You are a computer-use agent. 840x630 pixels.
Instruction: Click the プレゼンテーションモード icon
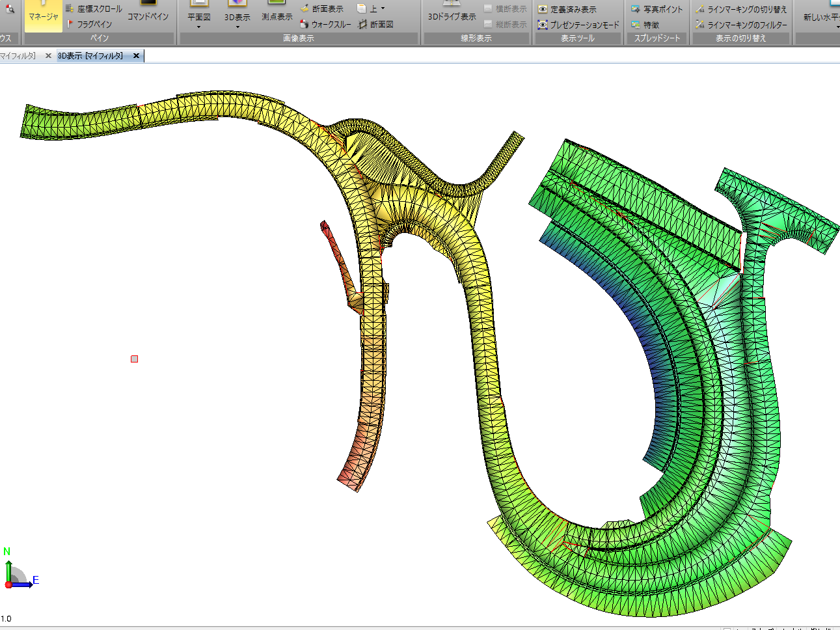click(543, 25)
